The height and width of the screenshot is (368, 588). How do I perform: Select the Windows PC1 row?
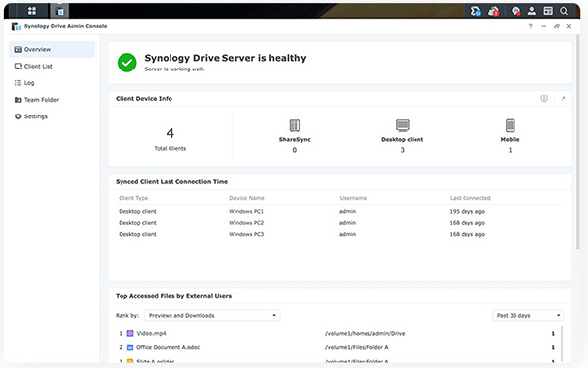(x=340, y=211)
